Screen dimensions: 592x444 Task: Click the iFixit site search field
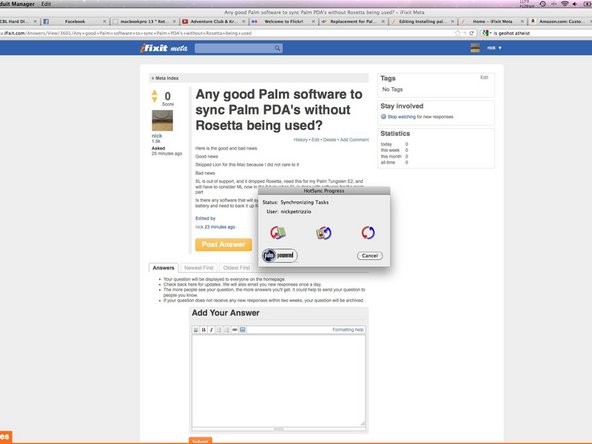pyautogui.click(x=239, y=48)
